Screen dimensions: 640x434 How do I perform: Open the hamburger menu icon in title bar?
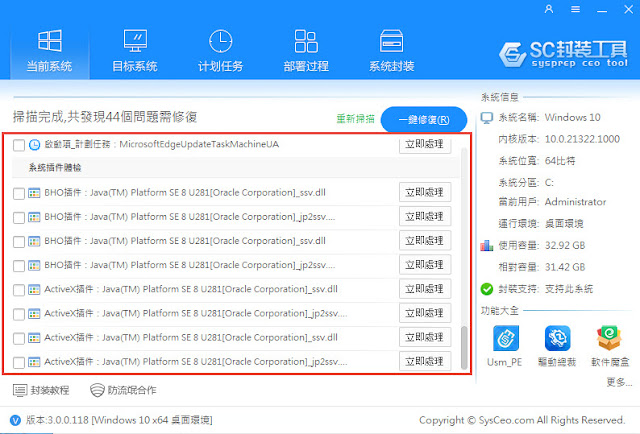coord(576,9)
